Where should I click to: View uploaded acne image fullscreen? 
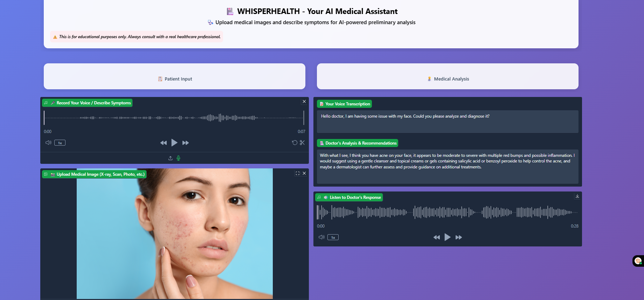298,173
